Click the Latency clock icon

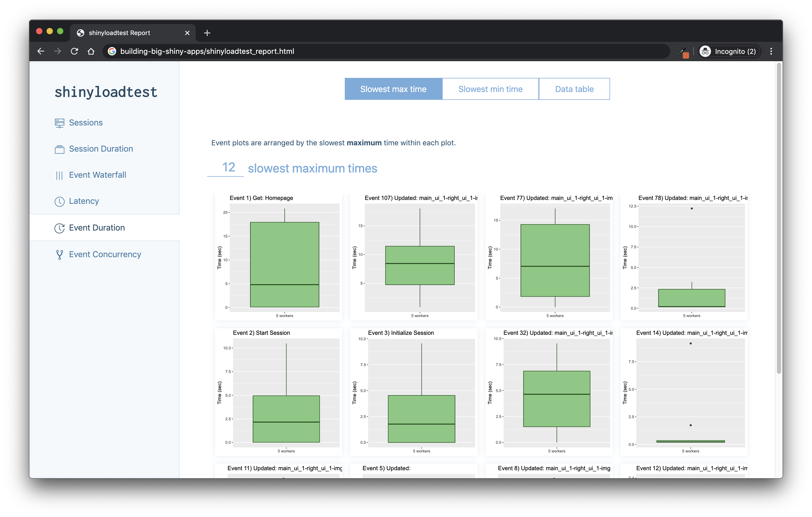59,202
